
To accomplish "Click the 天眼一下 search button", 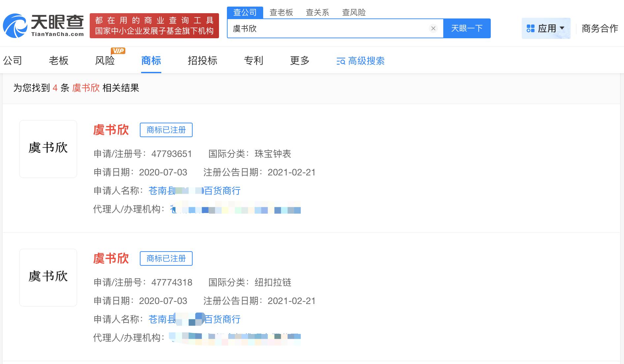I will click(467, 28).
